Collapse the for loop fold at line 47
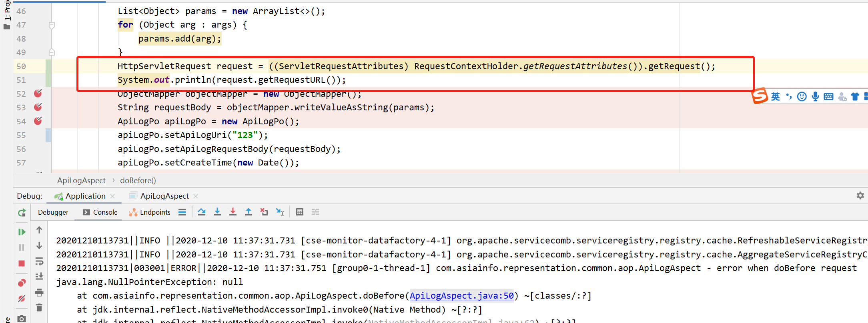This screenshot has height=323, width=868. 52,26
